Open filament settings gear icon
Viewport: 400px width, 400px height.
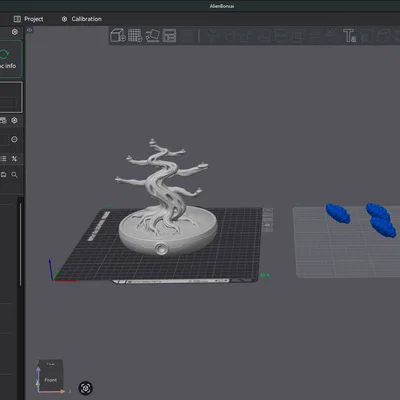click(14, 120)
